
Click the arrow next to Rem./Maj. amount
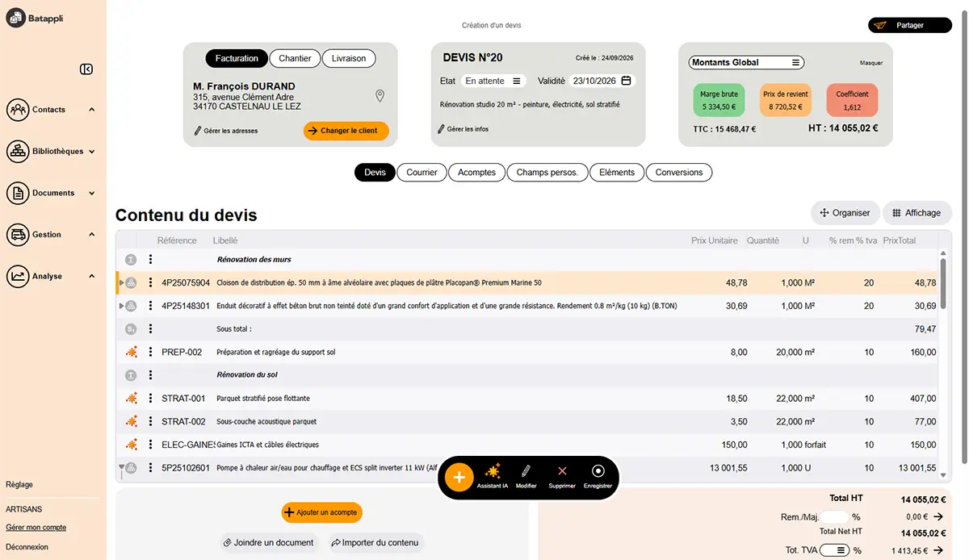pos(938,516)
